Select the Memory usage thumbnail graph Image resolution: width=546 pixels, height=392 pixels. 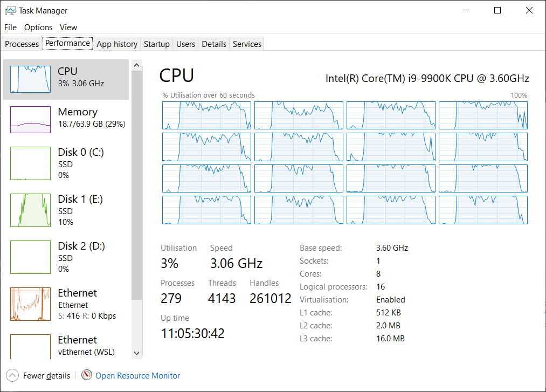(30, 120)
